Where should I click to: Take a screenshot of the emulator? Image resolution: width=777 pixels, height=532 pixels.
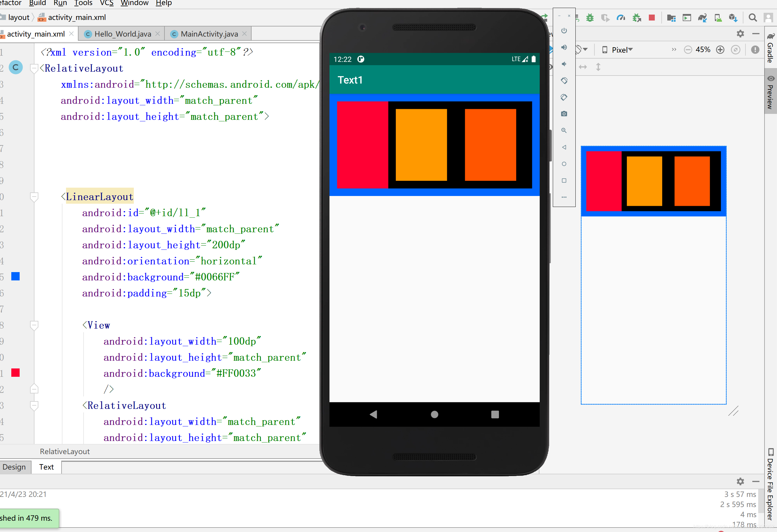pos(564,114)
